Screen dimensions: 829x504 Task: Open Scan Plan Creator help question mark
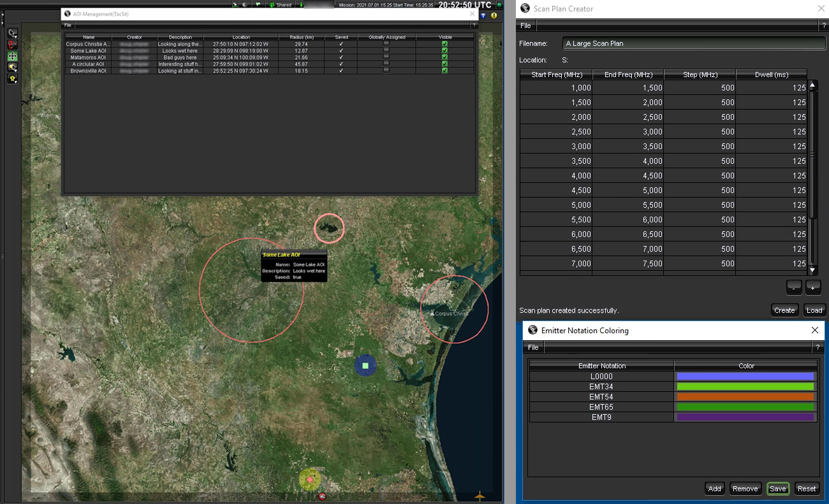pos(823,25)
